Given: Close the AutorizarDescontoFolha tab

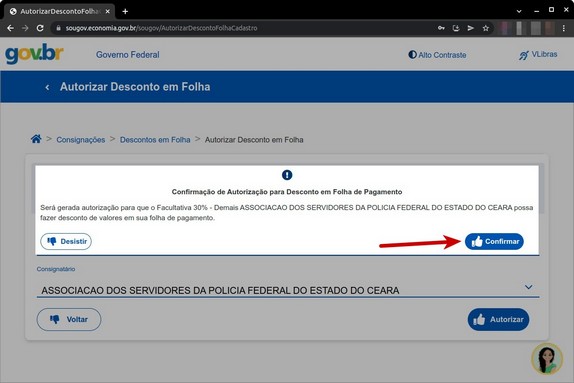Looking at the screenshot, I should tap(108, 11).
